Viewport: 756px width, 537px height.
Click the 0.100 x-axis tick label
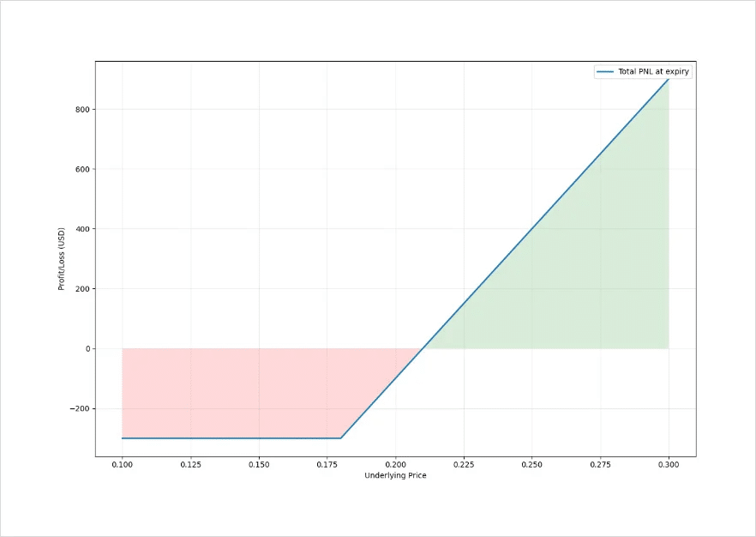pyautogui.click(x=123, y=465)
